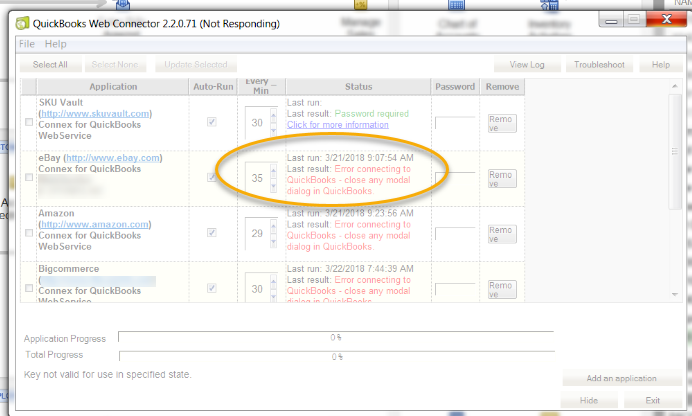Click the Every Min column header
The width and height of the screenshot is (692, 416).
[261, 86]
